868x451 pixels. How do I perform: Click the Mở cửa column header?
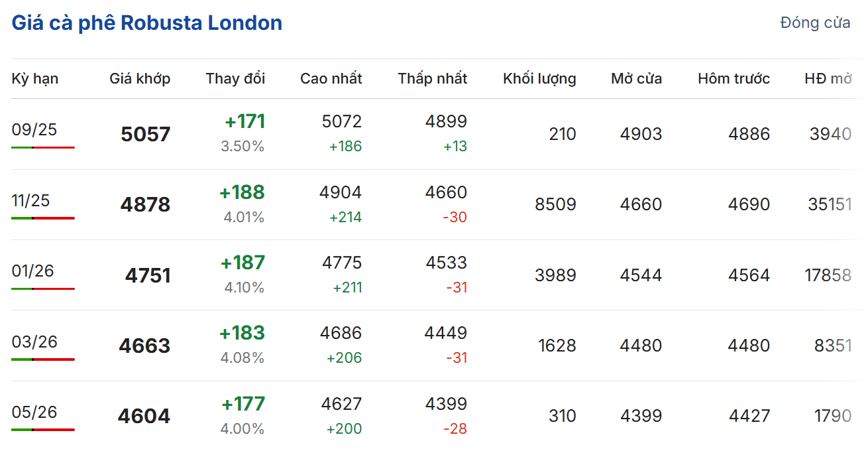(636, 79)
